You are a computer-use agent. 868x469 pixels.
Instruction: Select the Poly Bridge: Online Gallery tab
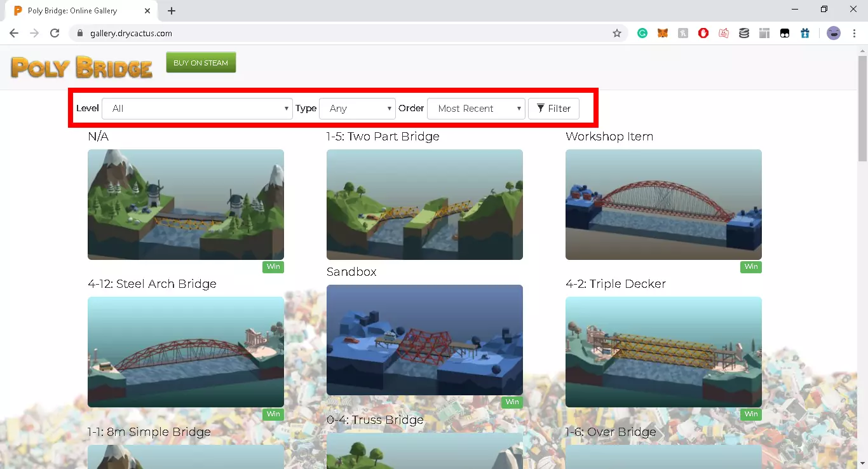(x=81, y=11)
